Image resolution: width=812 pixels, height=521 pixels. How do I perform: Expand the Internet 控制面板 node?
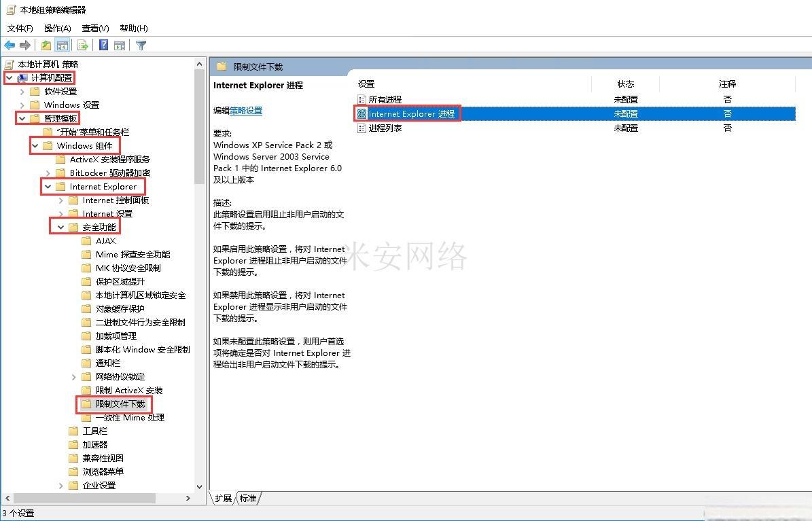[60, 200]
